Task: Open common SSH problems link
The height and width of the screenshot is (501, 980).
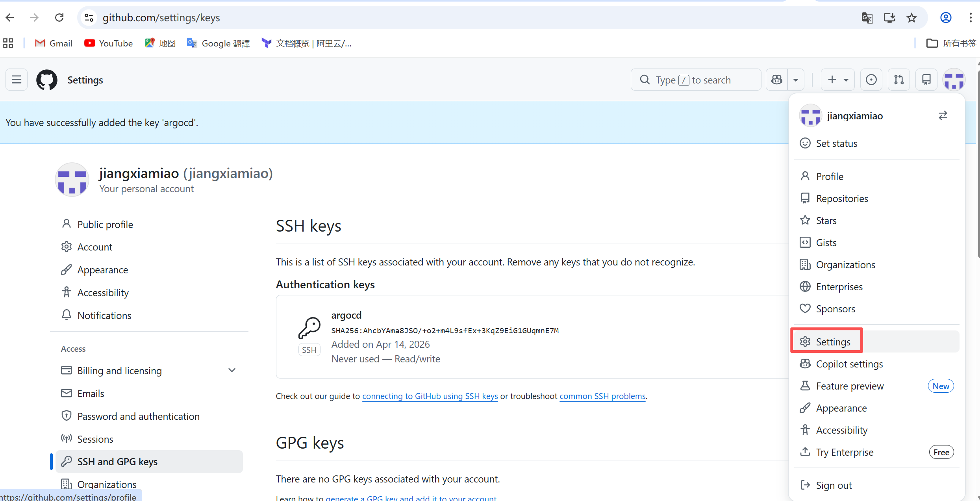Action: click(602, 396)
